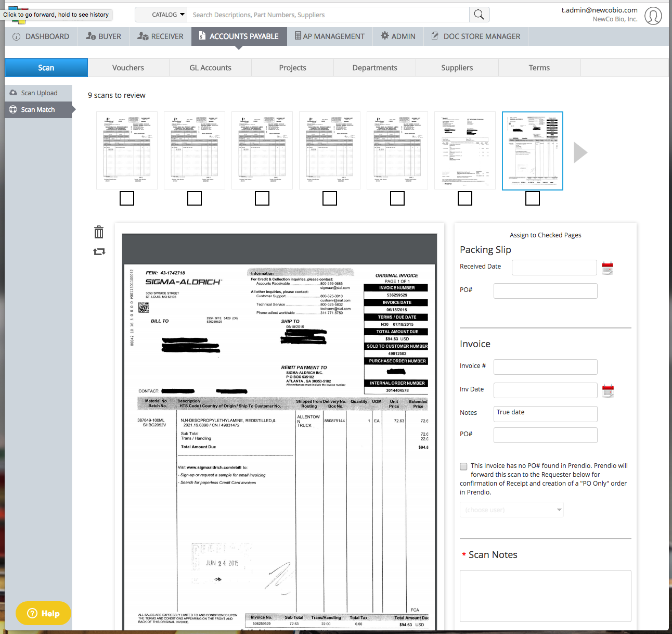Click the Notes field containing True date
The height and width of the screenshot is (634, 672).
click(x=546, y=414)
